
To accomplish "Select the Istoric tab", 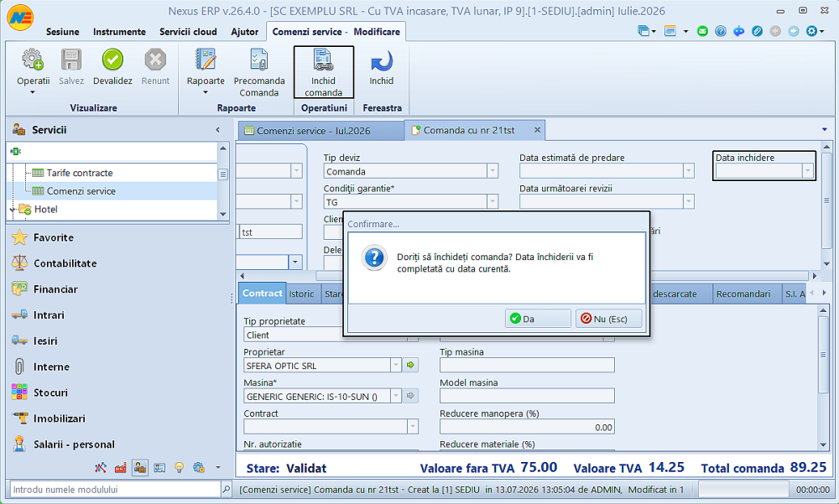I will (x=301, y=294).
